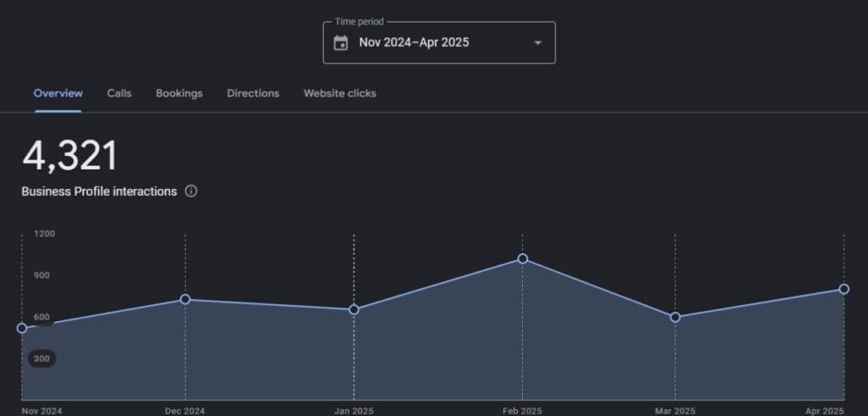Screen dimensions: 868x416
Task: View the Website clicks tab
Action: tap(340, 93)
